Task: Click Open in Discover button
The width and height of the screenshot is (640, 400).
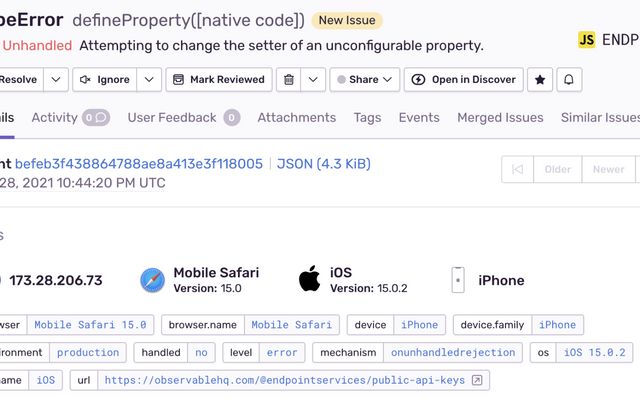Action: (x=464, y=80)
